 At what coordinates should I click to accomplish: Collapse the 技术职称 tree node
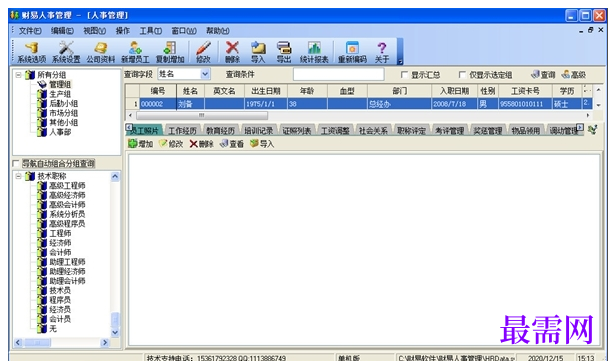(x=18, y=176)
